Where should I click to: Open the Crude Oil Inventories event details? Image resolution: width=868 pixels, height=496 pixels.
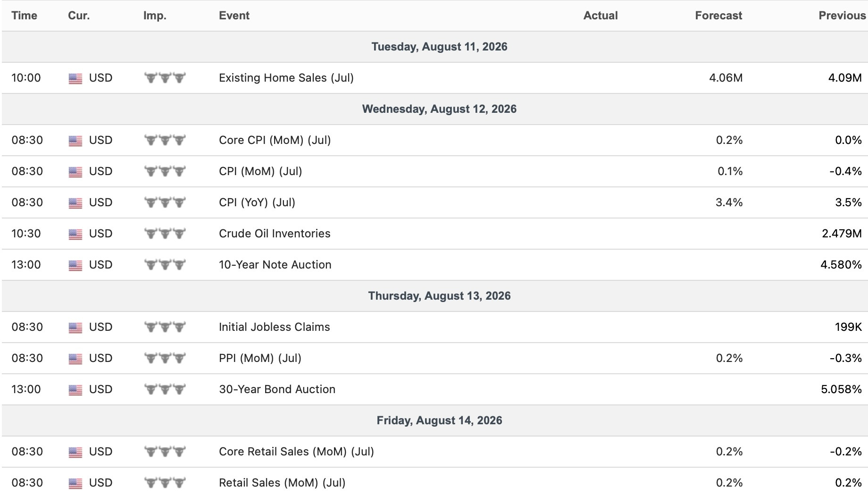[275, 234]
